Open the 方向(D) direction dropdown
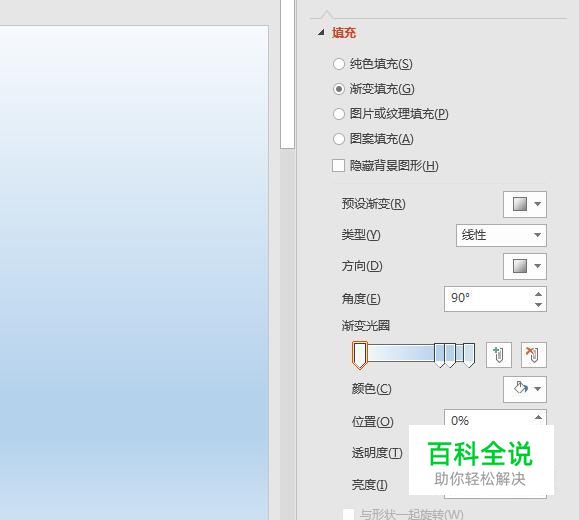 click(525, 266)
